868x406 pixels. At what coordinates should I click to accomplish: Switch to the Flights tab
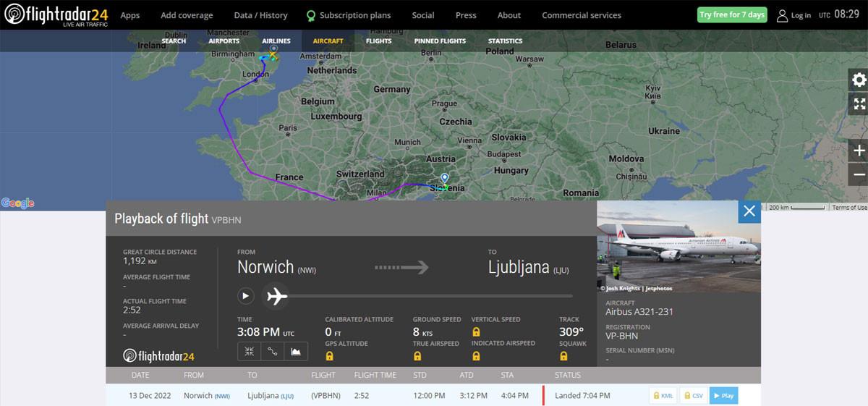(x=378, y=41)
